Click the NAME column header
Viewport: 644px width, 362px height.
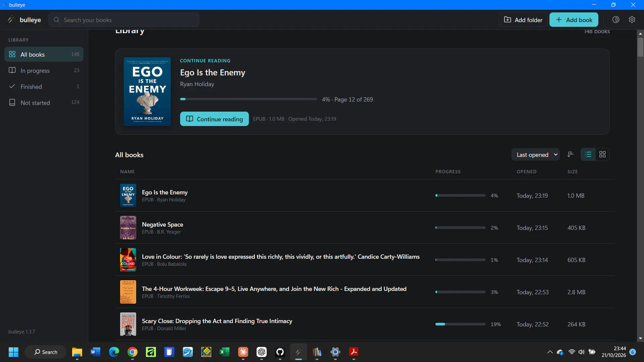point(127,172)
